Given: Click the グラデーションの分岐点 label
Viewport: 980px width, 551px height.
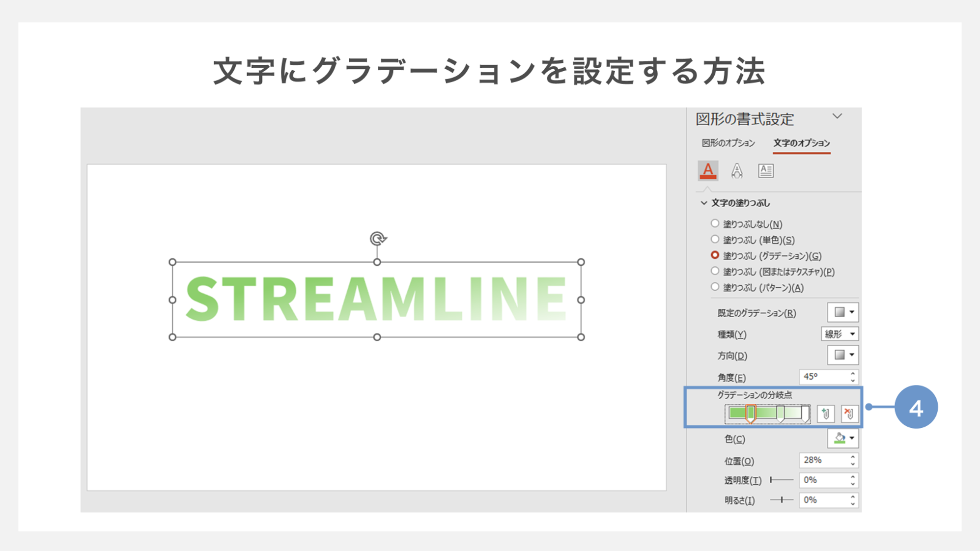Looking at the screenshot, I should [755, 395].
